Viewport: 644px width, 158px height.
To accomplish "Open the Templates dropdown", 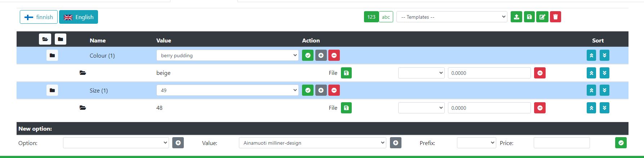I will click(x=452, y=17).
